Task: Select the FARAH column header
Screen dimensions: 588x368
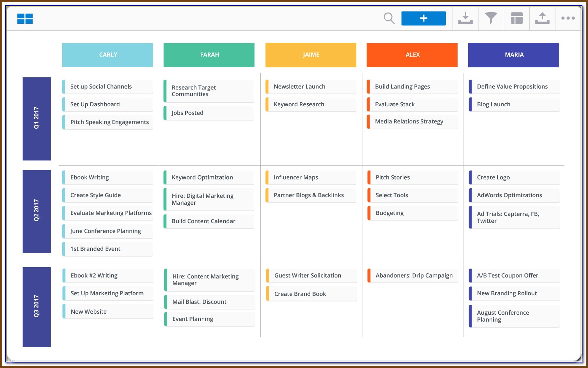Action: 209,55
